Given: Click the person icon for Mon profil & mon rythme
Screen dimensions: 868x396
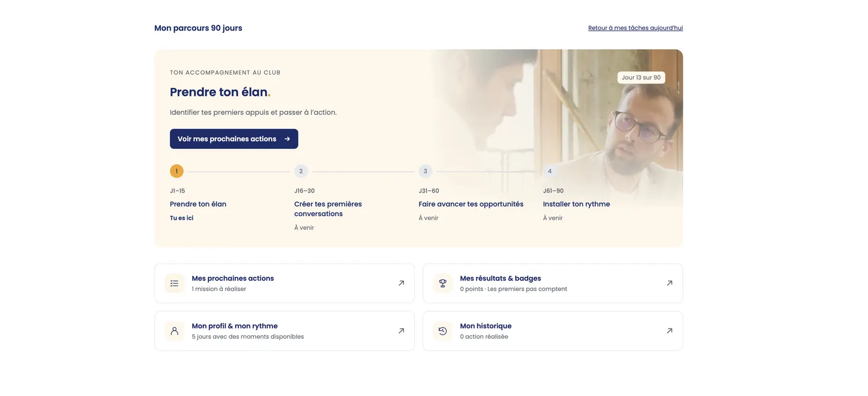Looking at the screenshot, I should [174, 331].
